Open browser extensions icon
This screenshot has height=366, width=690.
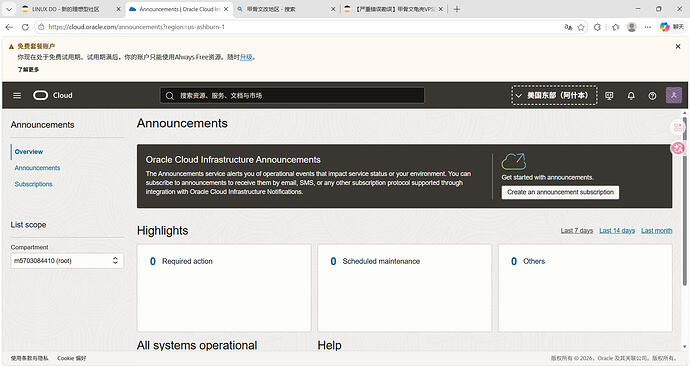pos(597,27)
